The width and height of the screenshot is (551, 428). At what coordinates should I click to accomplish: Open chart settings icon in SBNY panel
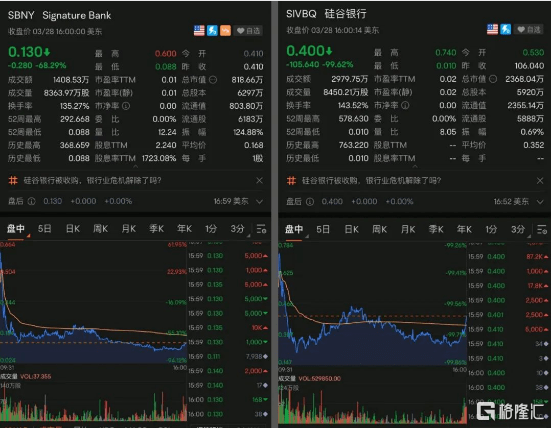(261, 229)
